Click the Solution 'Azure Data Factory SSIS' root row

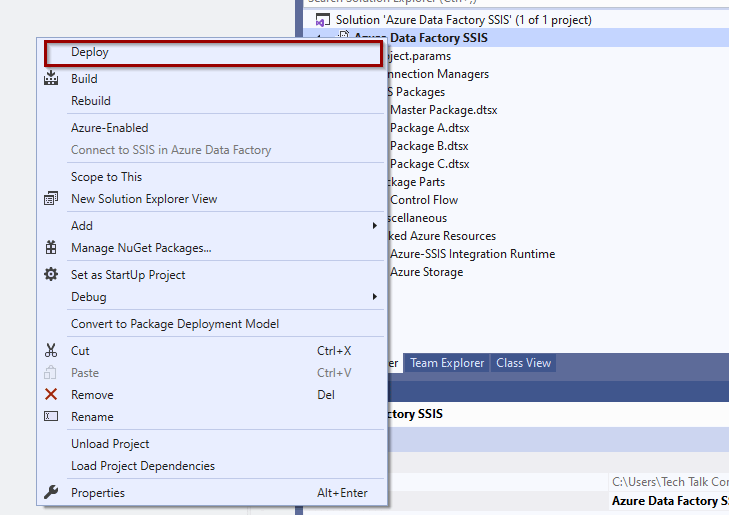point(464,20)
